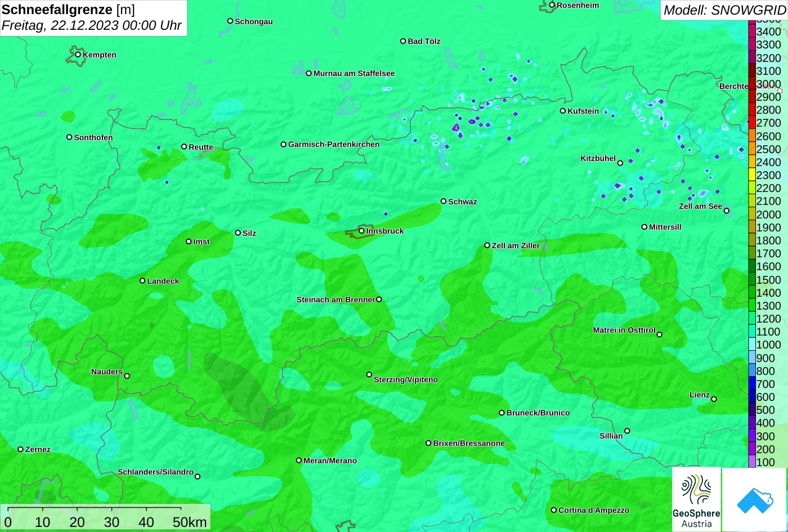Select the Steinach am Brenner marker
The height and width of the screenshot is (532, 788).
pyautogui.click(x=379, y=299)
